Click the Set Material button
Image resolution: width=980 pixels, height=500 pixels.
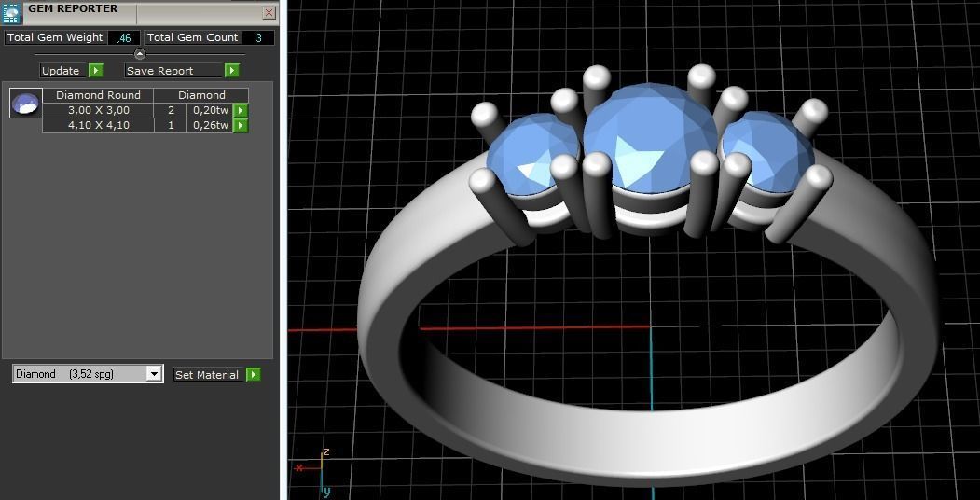[x=207, y=374]
